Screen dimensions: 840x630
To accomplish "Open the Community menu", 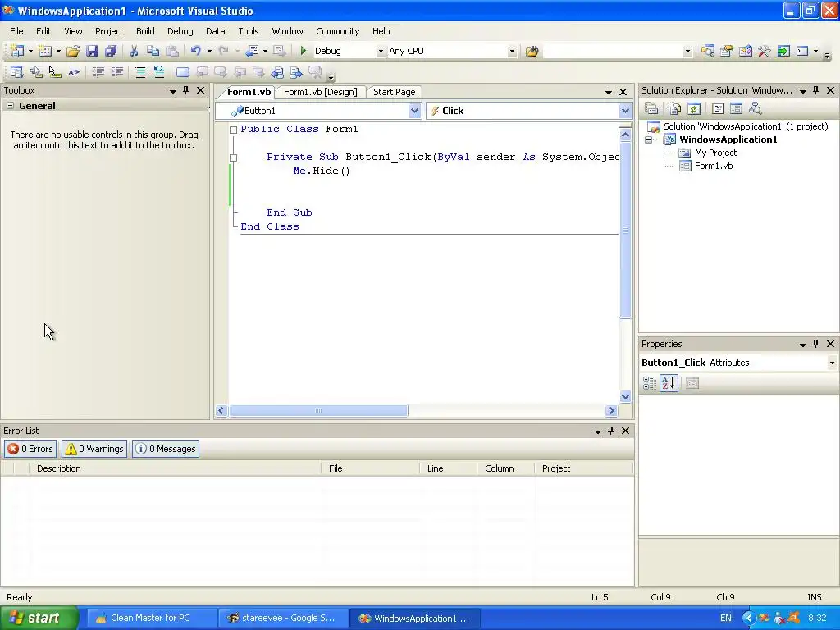I will coord(337,31).
